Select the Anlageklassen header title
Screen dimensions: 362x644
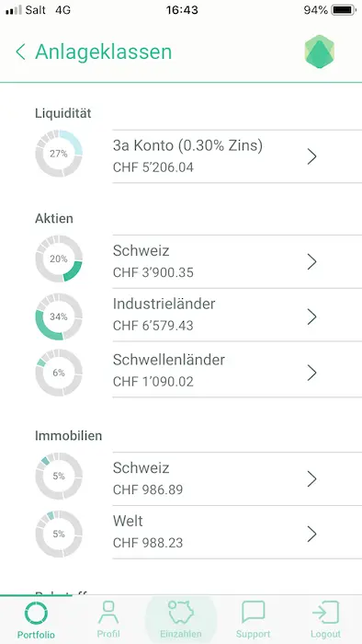point(103,52)
